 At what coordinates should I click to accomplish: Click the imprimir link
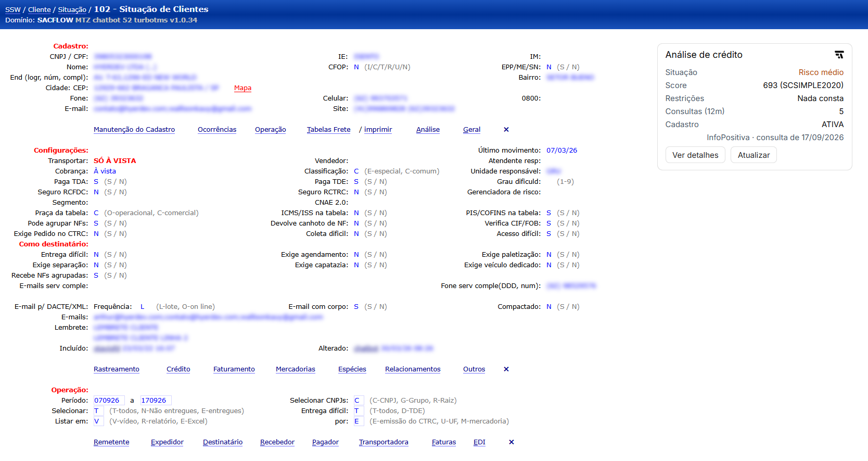pos(378,130)
